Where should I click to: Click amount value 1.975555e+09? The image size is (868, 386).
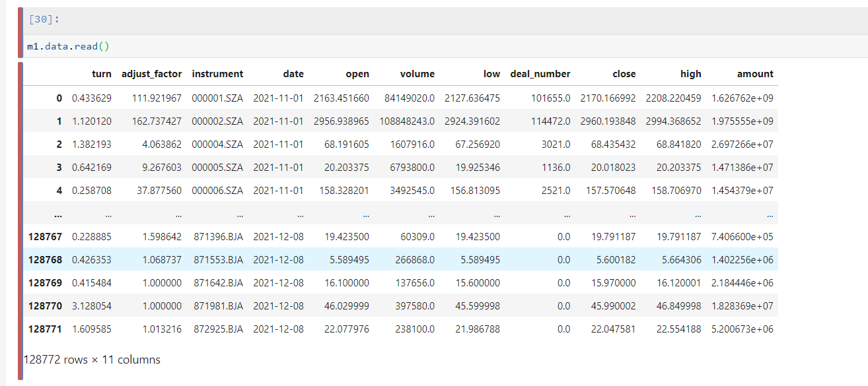(742, 121)
